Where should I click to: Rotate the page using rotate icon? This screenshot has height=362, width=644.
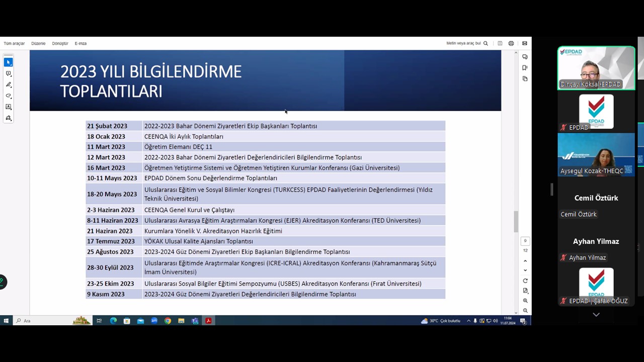[525, 281]
